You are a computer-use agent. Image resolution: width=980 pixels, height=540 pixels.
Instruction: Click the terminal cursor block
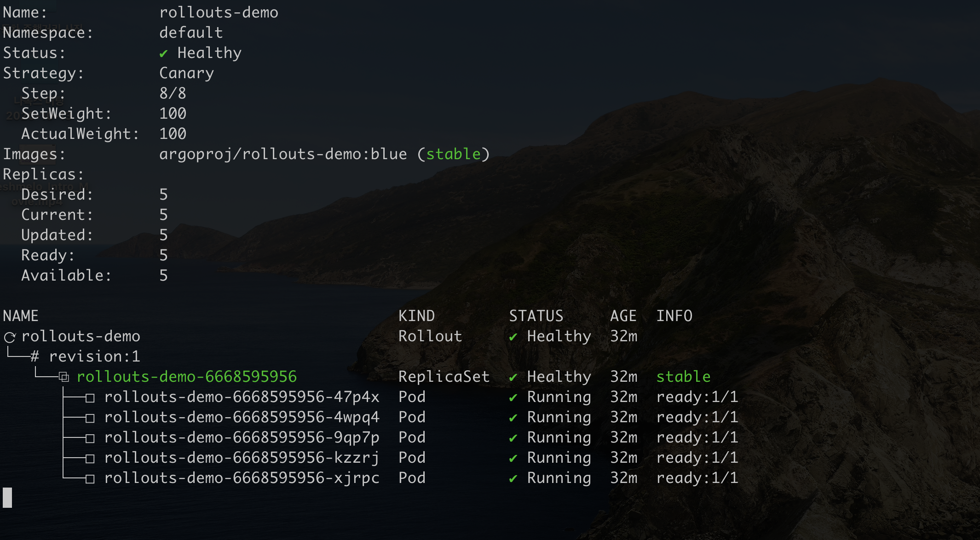click(7, 498)
